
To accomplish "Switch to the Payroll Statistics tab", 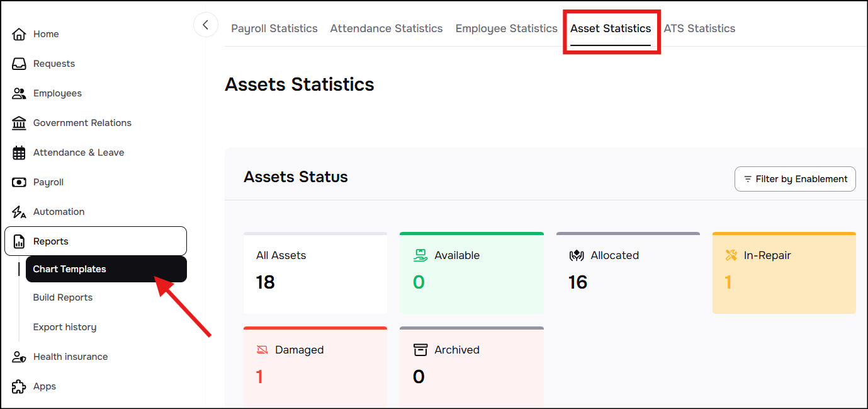I will pyautogui.click(x=274, y=28).
